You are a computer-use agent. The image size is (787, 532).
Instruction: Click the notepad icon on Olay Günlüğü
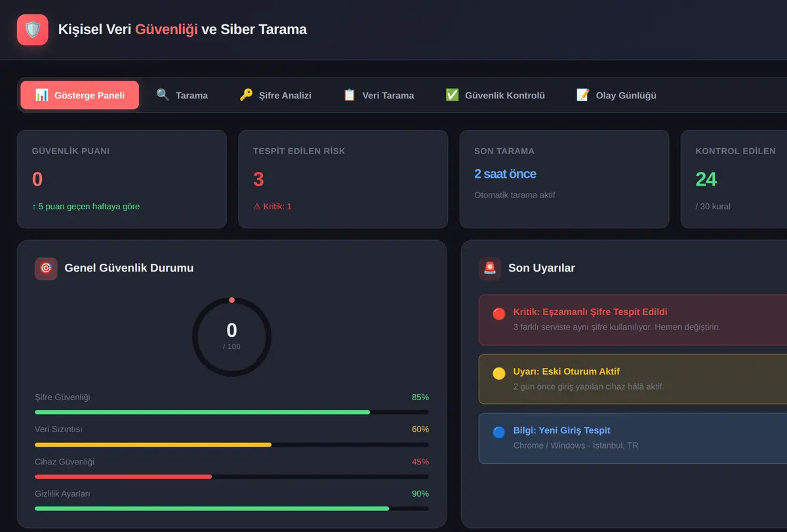[x=583, y=95]
